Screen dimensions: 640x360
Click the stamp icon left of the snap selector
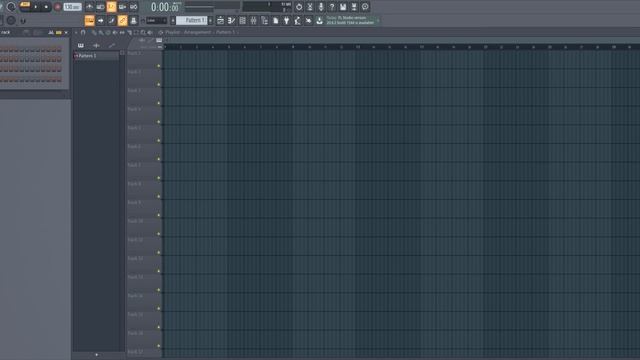133,20
